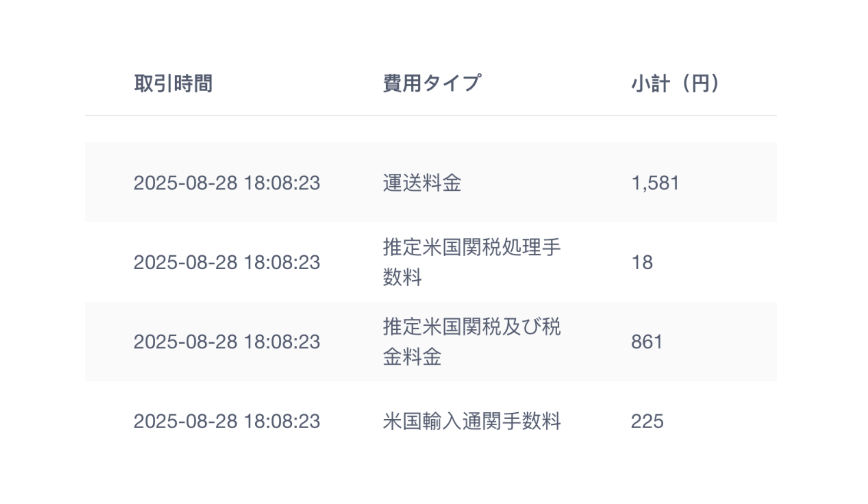This screenshot has height=504, width=868.
Task: Click the divider line below the table header
Action: pyautogui.click(x=431, y=115)
